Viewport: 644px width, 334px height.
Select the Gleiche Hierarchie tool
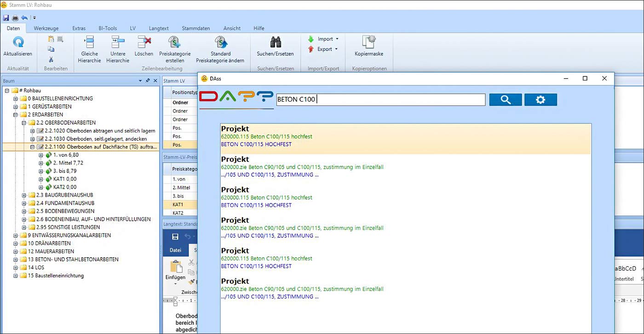pos(89,43)
